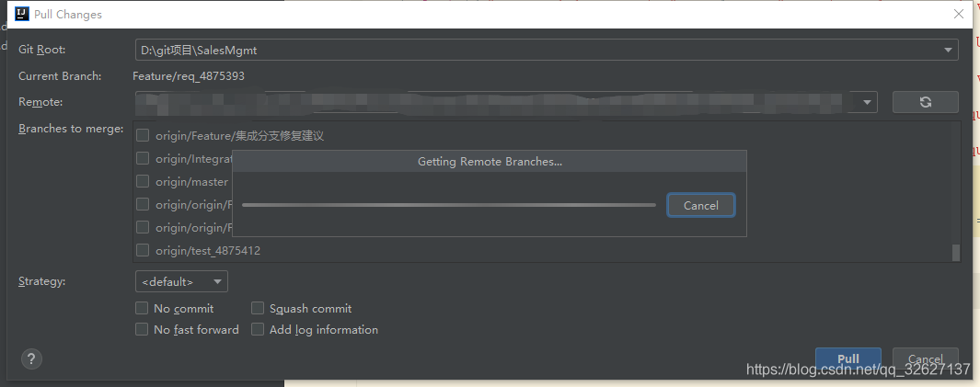Check origin/Feature/集成分支修复建议 branch
Viewport: 980px width, 387px height.
click(143, 135)
